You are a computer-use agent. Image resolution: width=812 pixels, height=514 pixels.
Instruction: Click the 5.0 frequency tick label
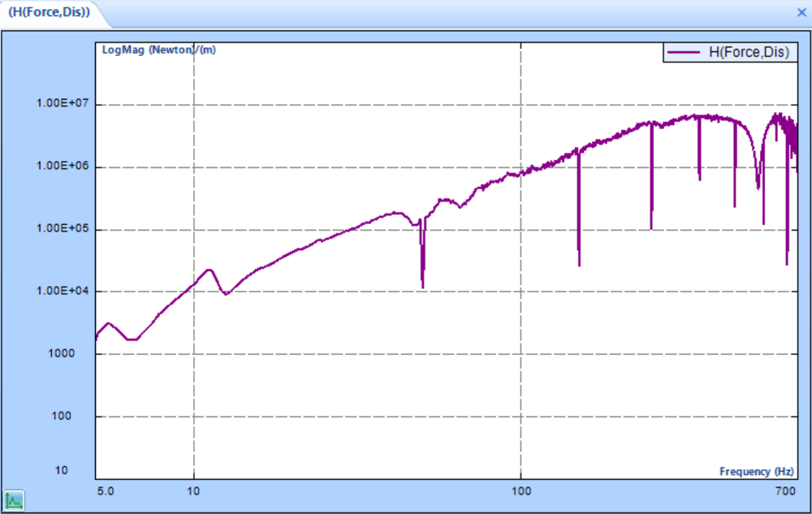(x=106, y=490)
